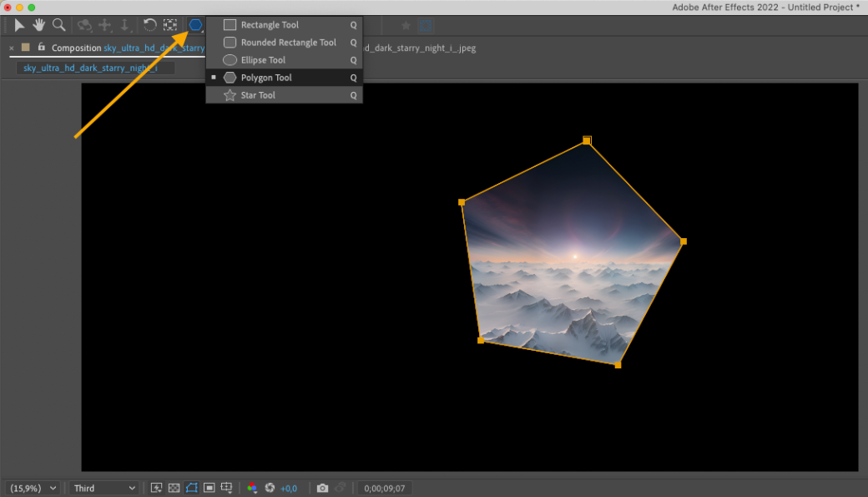This screenshot has width=868, height=497.
Task: Open the Third resolution dropdown
Action: point(104,488)
